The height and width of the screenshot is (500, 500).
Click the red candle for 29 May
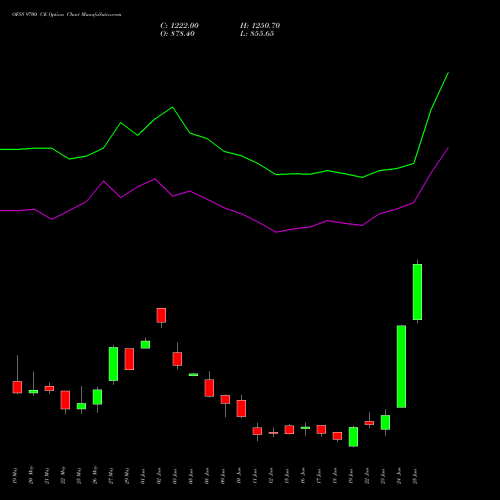click(129, 359)
